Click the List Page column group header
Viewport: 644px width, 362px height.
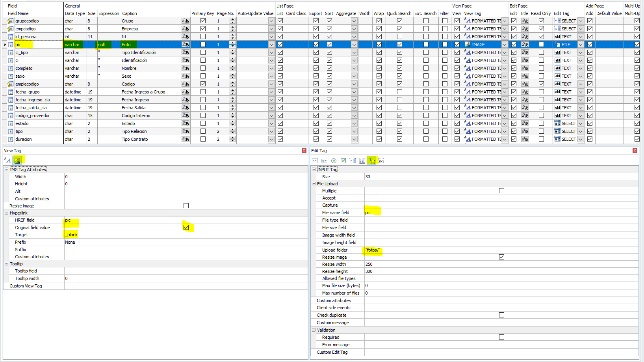[285, 6]
